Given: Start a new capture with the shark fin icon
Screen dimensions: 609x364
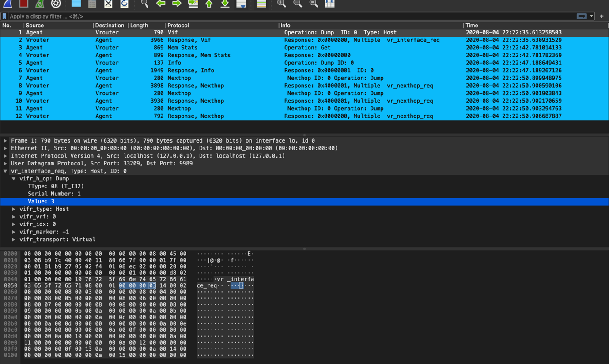Looking at the screenshot, I should (x=8, y=4).
